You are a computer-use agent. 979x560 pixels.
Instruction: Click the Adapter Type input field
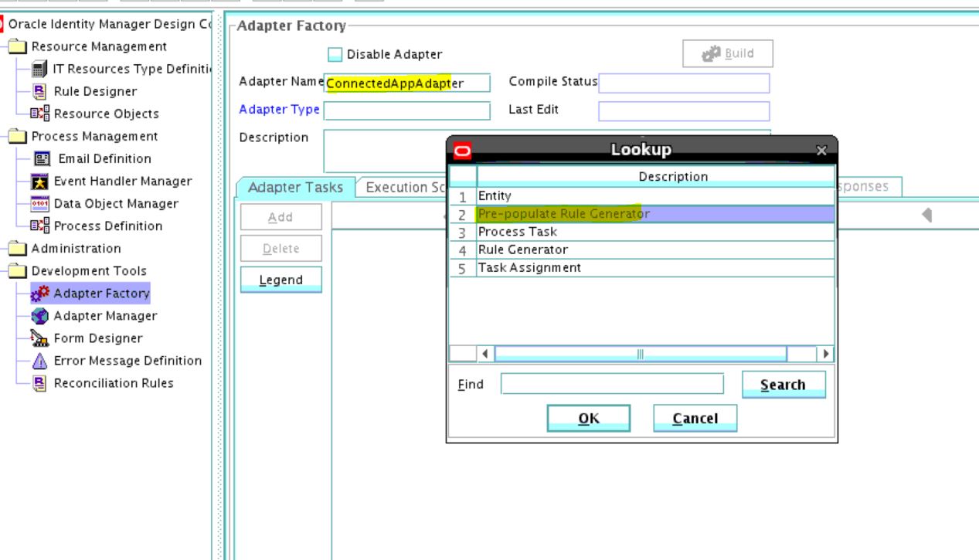click(407, 111)
